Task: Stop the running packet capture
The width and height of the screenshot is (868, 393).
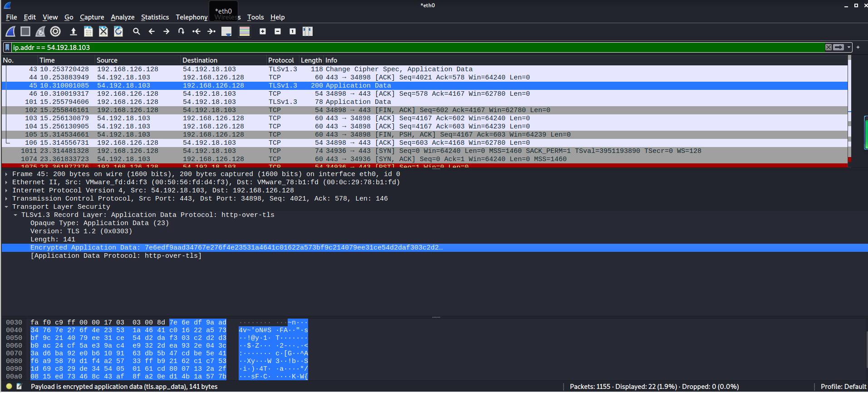Action: 25,31
